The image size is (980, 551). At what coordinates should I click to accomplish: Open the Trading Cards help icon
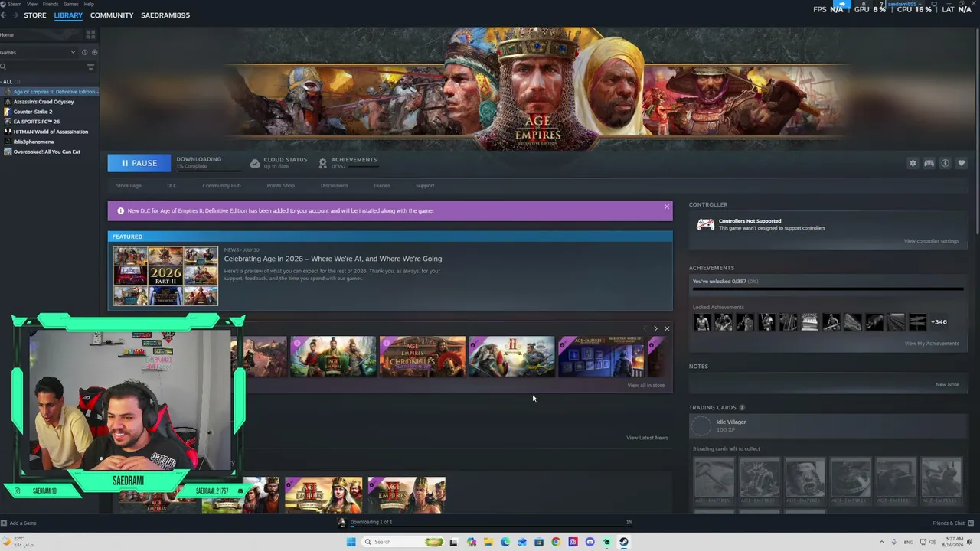[x=742, y=408]
